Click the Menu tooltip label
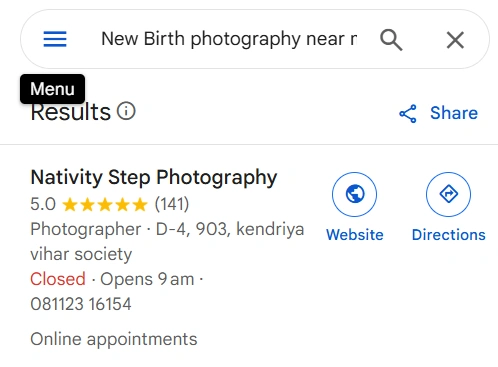 click(x=52, y=89)
